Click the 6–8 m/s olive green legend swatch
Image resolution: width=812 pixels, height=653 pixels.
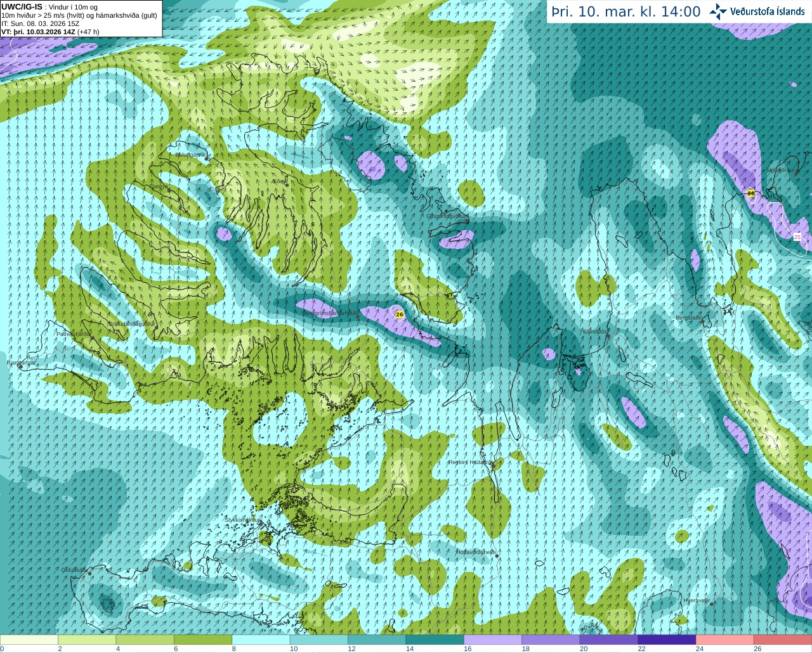click(203, 640)
